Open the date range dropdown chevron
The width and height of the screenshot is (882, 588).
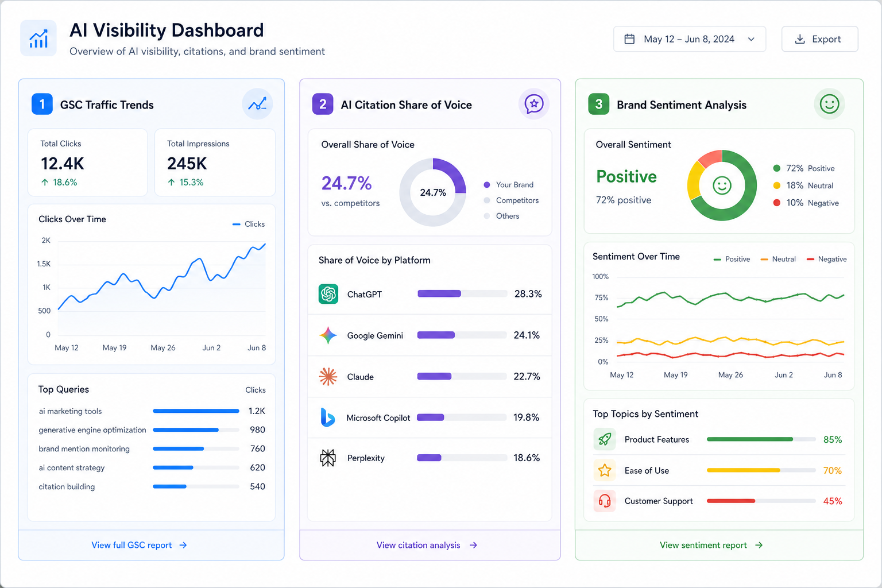coord(751,39)
